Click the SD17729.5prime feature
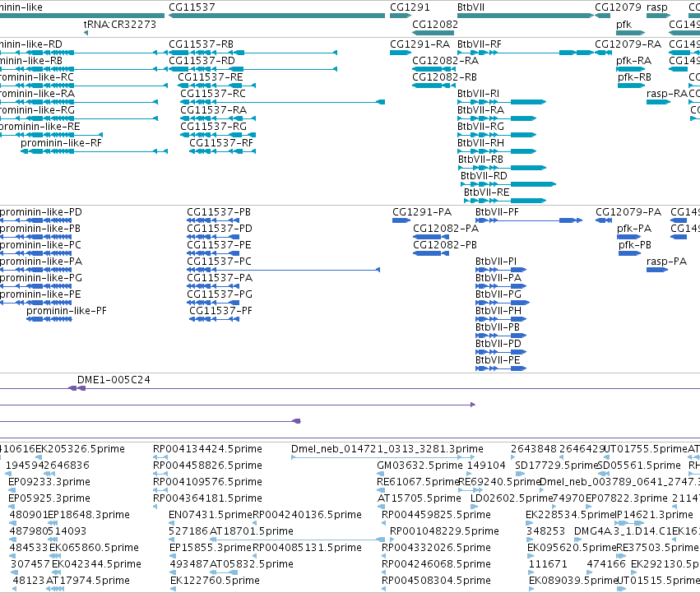700x593 pixels. click(x=556, y=466)
